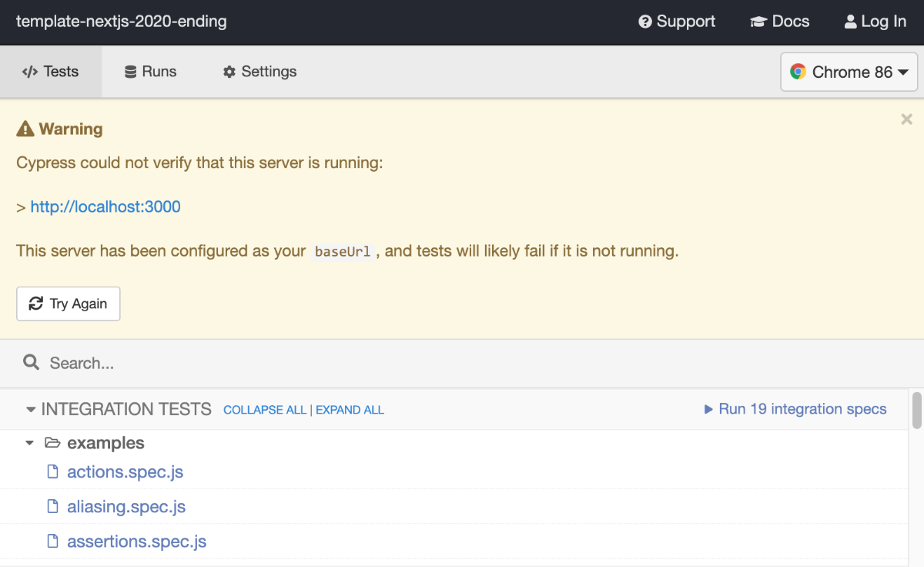Image resolution: width=924 pixels, height=567 pixels.
Task: Click file icon beside aliasing.spec.js
Action: (53, 506)
